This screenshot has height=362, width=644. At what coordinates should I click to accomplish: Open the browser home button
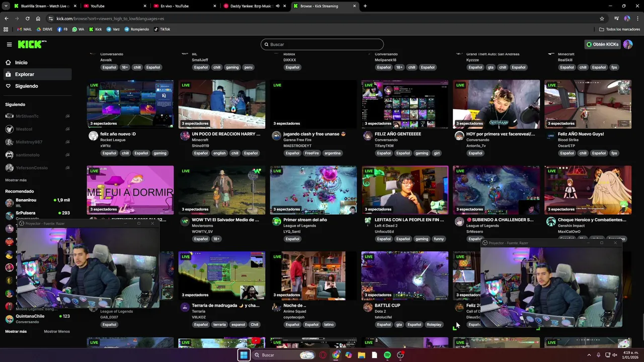(x=38, y=19)
